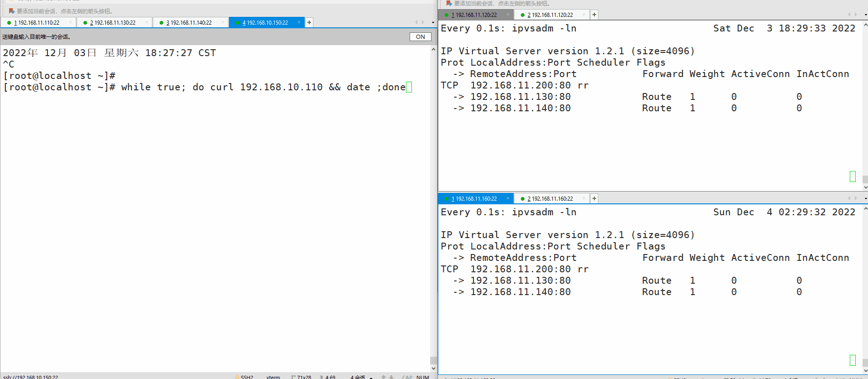Add new tab in the bottom-right pane

(x=594, y=198)
